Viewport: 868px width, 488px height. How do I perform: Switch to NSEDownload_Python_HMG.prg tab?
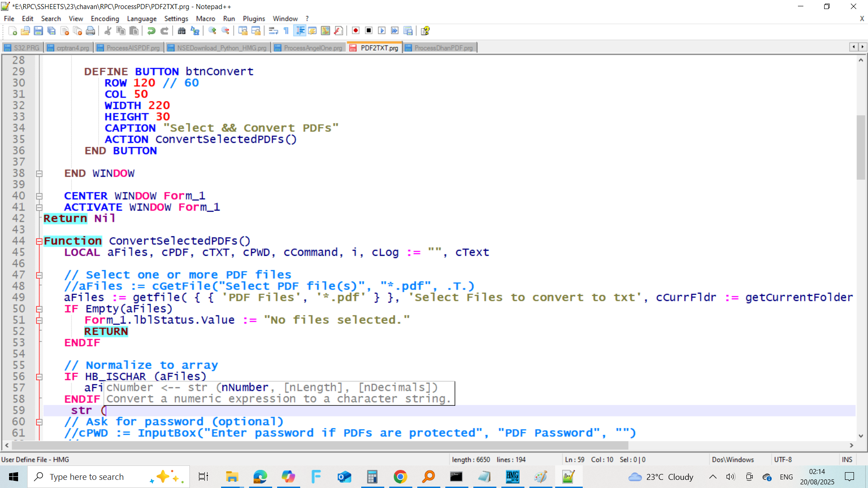tap(217, 48)
